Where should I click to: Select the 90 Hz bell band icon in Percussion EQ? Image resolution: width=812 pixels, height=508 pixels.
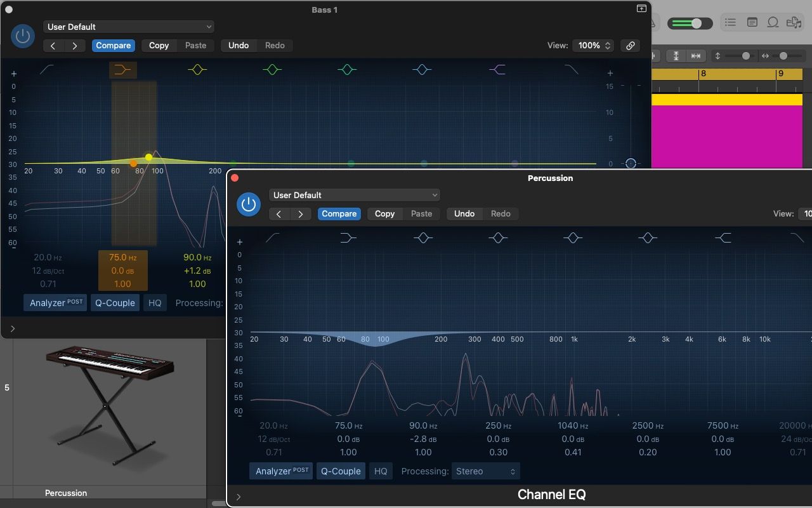point(423,237)
